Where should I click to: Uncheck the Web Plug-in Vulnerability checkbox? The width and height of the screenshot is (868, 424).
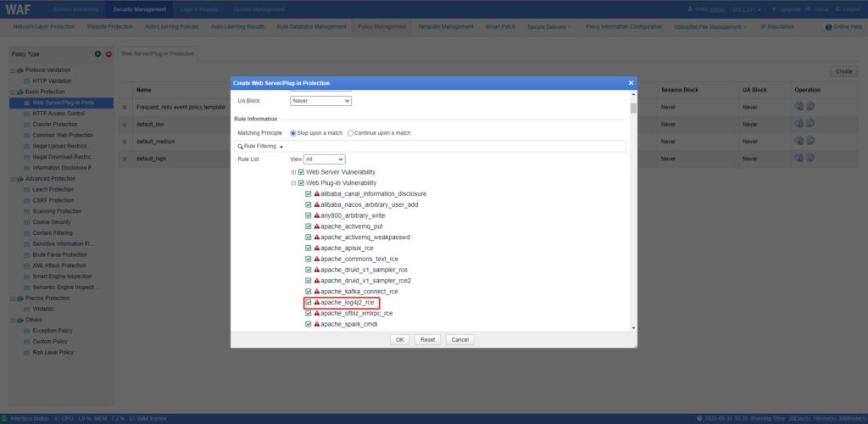pos(301,182)
